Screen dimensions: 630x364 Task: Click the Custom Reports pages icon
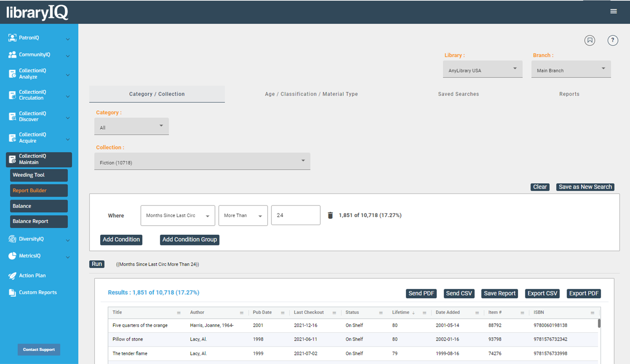[x=13, y=292]
